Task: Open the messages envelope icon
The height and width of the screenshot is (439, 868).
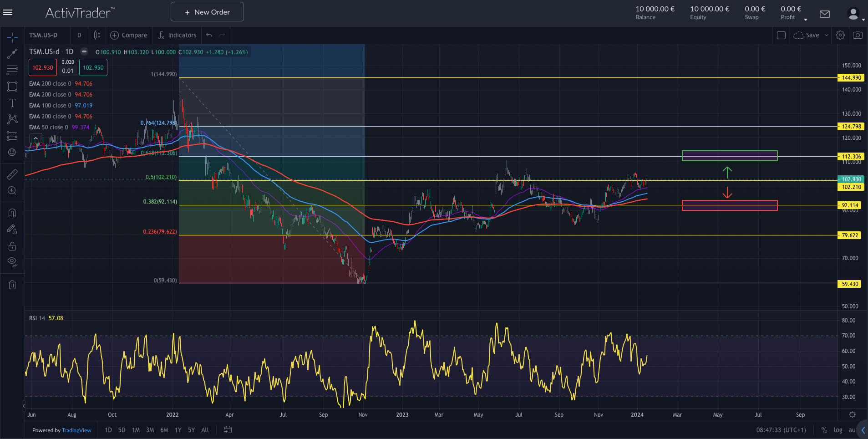Action: [825, 14]
